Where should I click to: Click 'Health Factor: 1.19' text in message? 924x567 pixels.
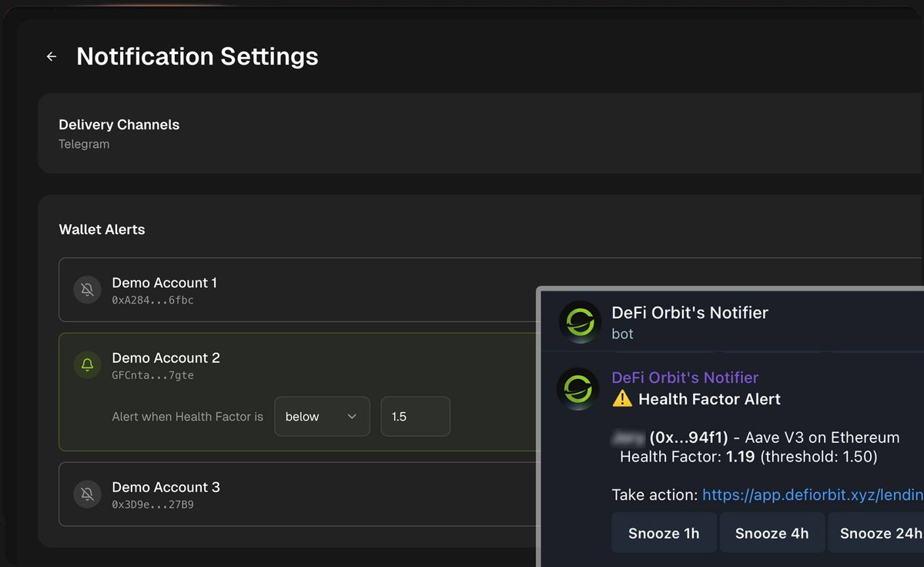pos(688,457)
